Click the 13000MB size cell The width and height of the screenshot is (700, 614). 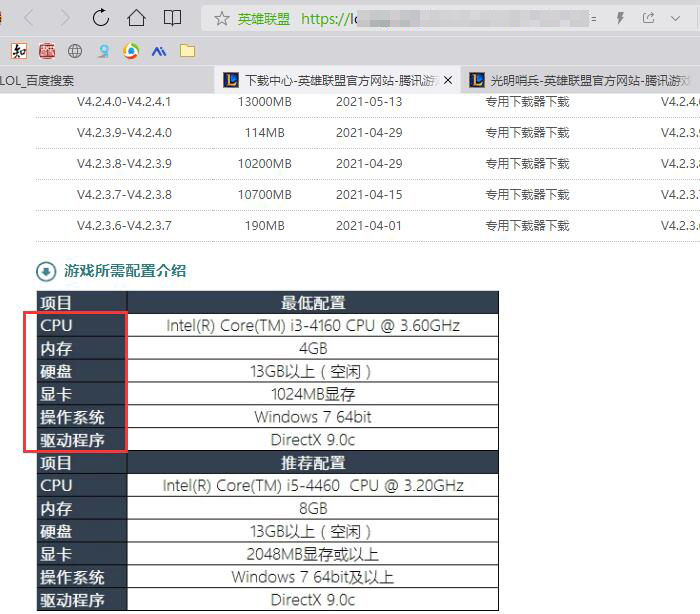(265, 102)
